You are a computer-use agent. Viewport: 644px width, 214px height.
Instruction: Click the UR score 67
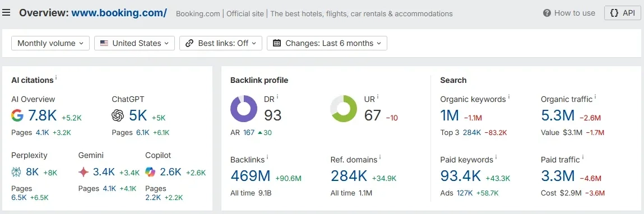pyautogui.click(x=373, y=115)
